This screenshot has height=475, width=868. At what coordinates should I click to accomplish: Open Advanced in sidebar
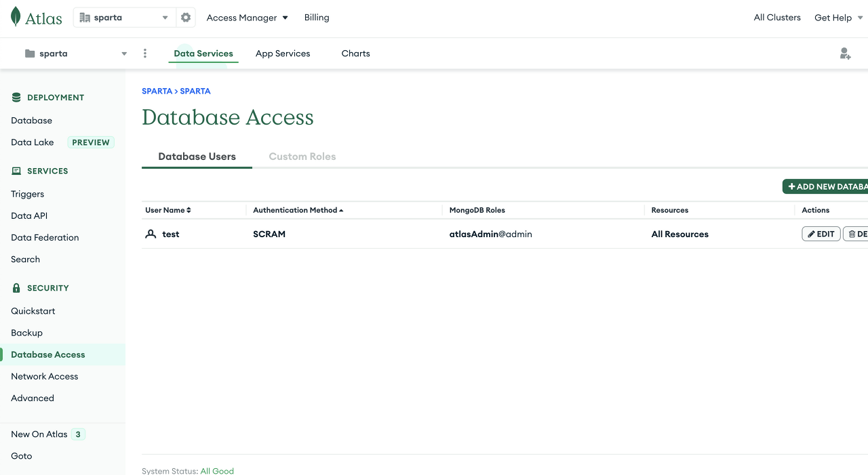tap(33, 398)
